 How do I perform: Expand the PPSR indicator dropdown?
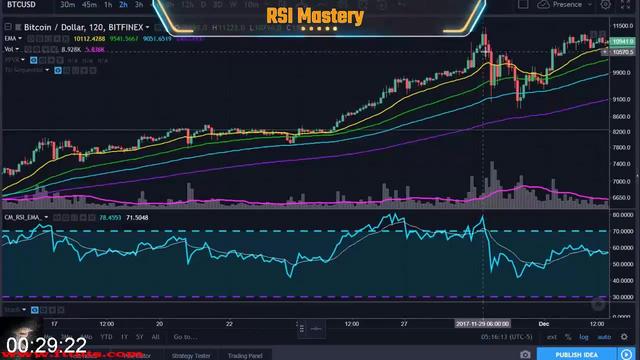[23, 60]
